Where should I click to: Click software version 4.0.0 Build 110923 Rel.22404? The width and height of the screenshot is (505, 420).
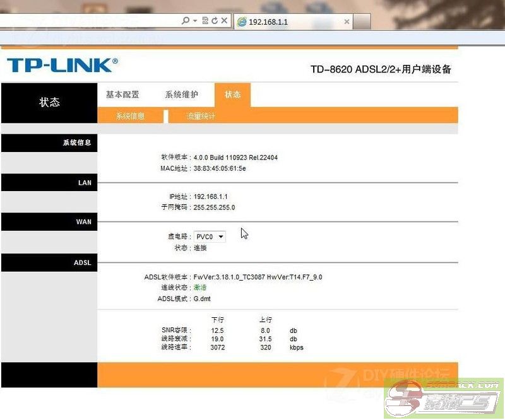click(x=235, y=158)
